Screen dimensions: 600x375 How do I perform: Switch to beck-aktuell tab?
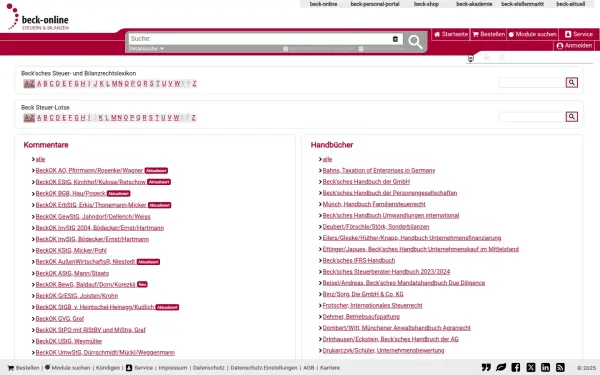pyautogui.click(x=571, y=4)
